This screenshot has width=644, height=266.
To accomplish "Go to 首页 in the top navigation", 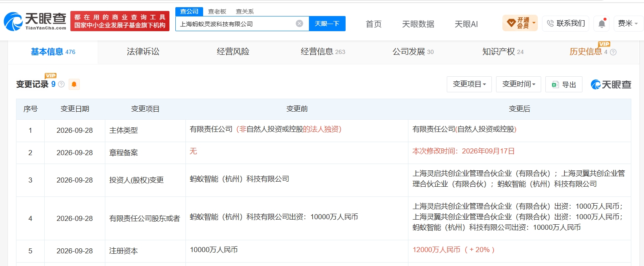I will coord(373,24).
